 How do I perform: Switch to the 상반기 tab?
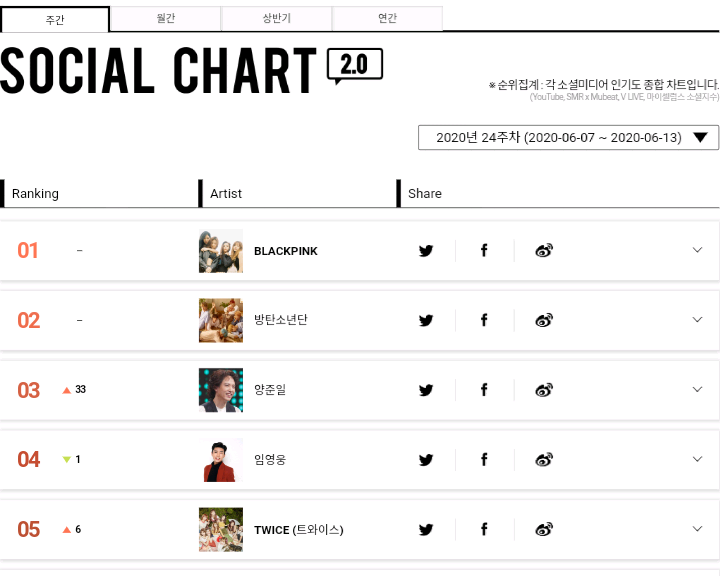(x=276, y=19)
